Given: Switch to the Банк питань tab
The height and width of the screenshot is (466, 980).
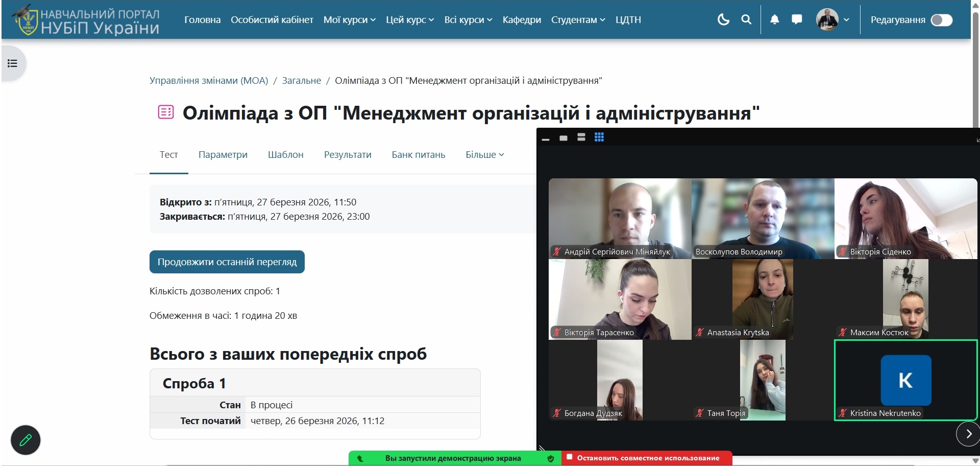Looking at the screenshot, I should (x=419, y=154).
